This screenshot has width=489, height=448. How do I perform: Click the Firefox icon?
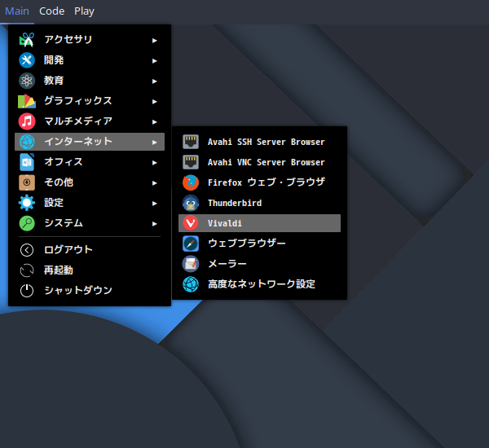191,182
